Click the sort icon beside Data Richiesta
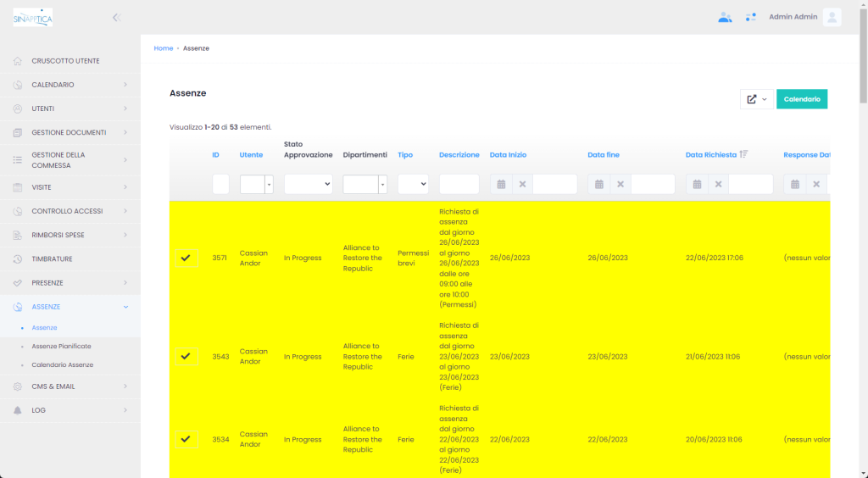The width and height of the screenshot is (868, 478). [x=743, y=154]
